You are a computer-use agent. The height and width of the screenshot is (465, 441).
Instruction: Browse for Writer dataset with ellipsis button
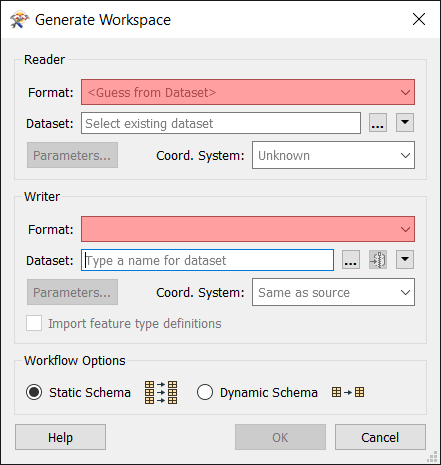click(x=351, y=260)
